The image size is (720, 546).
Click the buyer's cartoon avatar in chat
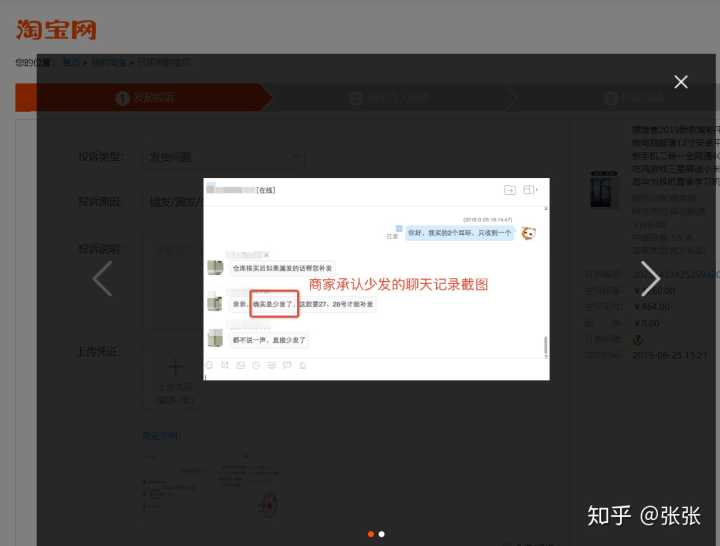point(529,233)
